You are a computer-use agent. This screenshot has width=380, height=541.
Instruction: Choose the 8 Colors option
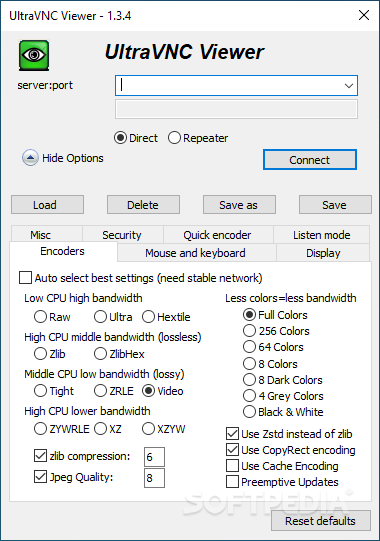pyautogui.click(x=249, y=364)
